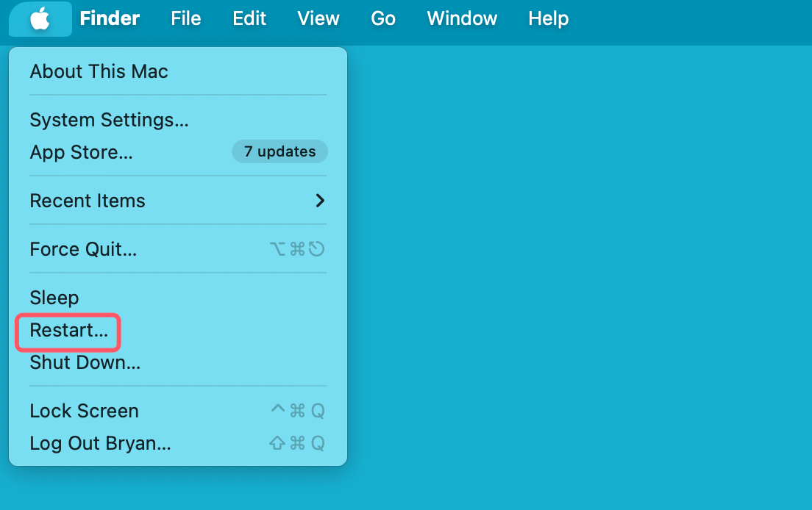Choose the Restart option
This screenshot has width=812, height=510.
click(68, 331)
